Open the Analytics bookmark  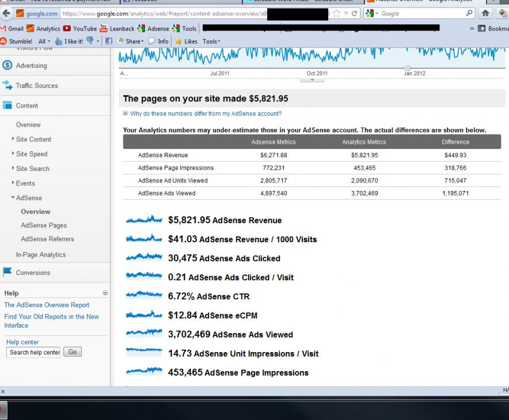pyautogui.click(x=43, y=29)
